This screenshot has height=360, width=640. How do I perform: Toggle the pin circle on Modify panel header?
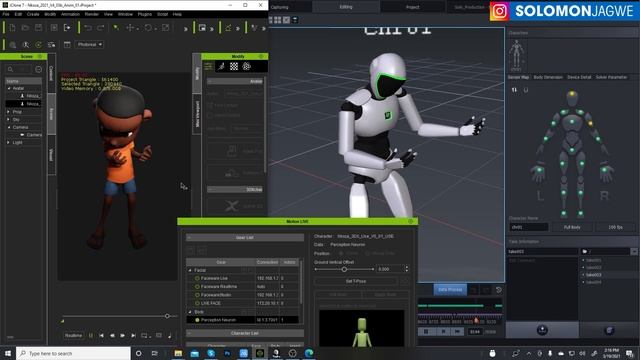pos(261,56)
